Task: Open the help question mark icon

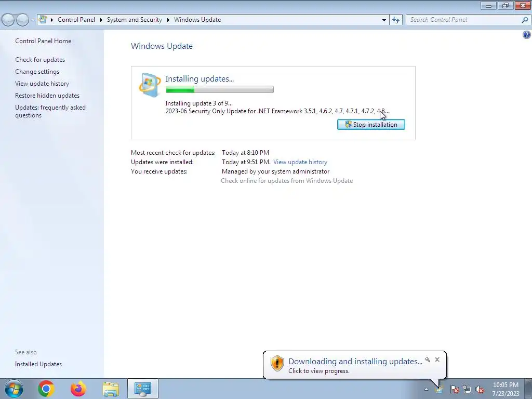Action: click(x=527, y=35)
